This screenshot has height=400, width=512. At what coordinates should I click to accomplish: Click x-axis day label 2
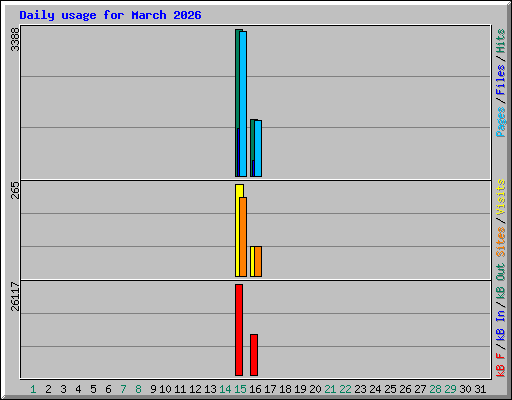(x=48, y=389)
